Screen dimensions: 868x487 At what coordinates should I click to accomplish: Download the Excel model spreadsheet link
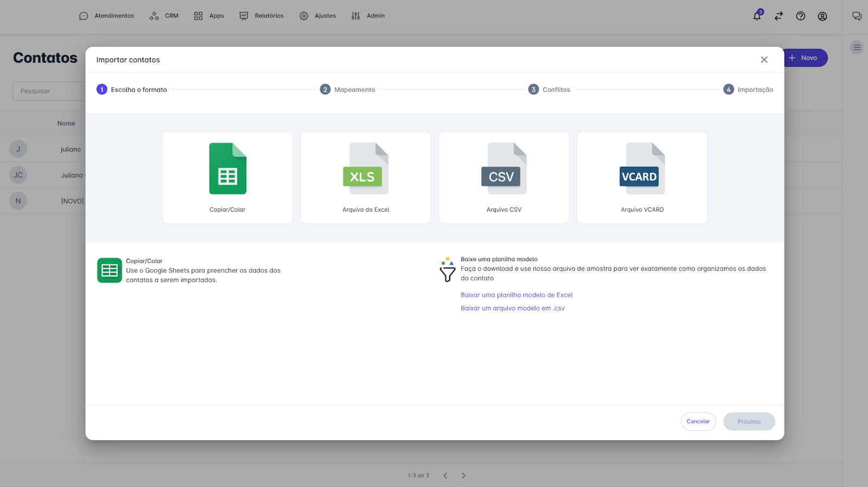(x=516, y=295)
